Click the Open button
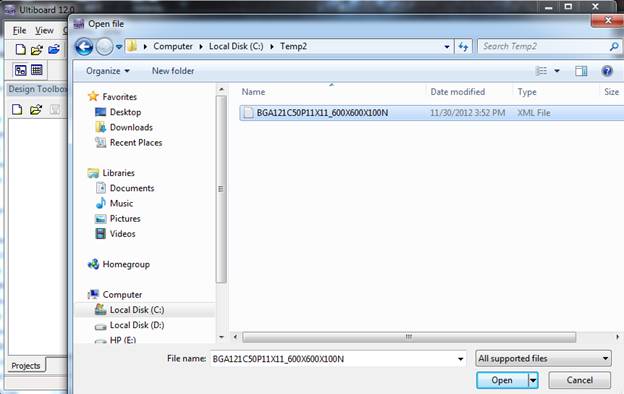Image resolution: width=624 pixels, height=394 pixels. pyautogui.click(x=502, y=380)
